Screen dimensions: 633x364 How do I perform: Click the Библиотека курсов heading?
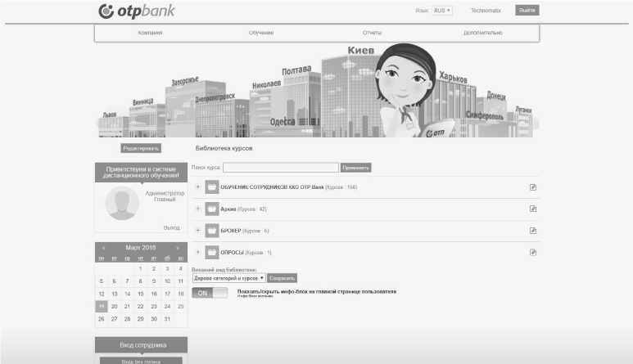click(224, 148)
